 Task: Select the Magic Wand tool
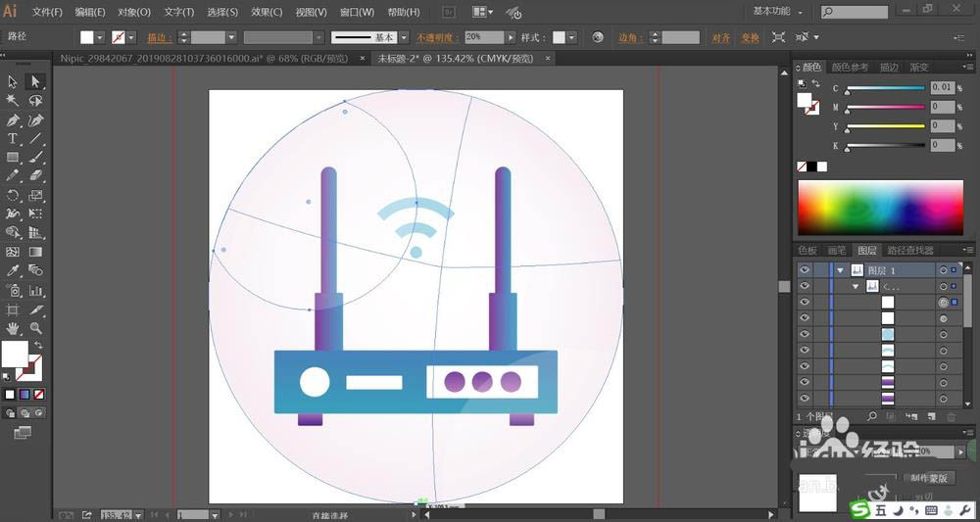coord(13,101)
